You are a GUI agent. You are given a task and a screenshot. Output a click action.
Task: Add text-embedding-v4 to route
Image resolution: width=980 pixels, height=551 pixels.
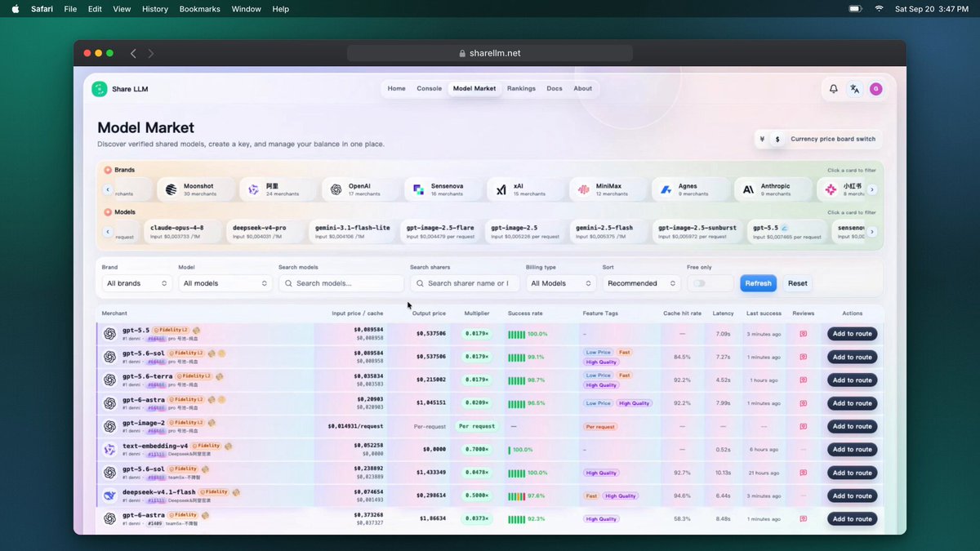(x=853, y=450)
